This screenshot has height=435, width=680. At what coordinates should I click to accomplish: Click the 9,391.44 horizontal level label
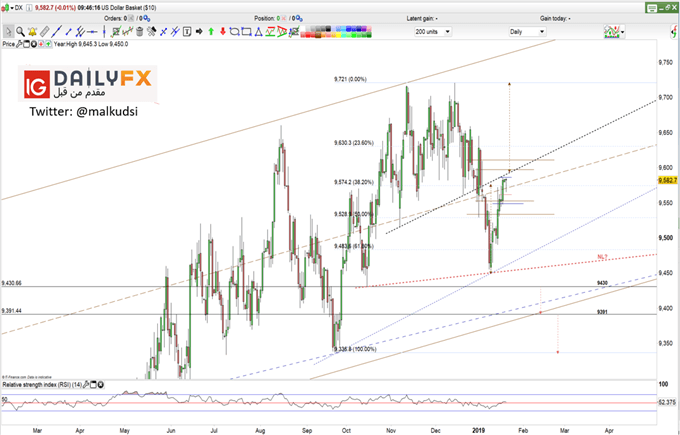tap(12, 311)
